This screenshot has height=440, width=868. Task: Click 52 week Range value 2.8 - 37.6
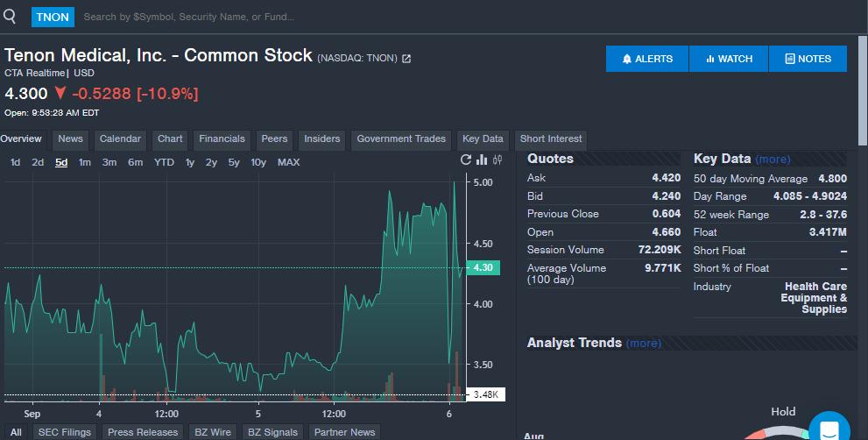tap(823, 215)
